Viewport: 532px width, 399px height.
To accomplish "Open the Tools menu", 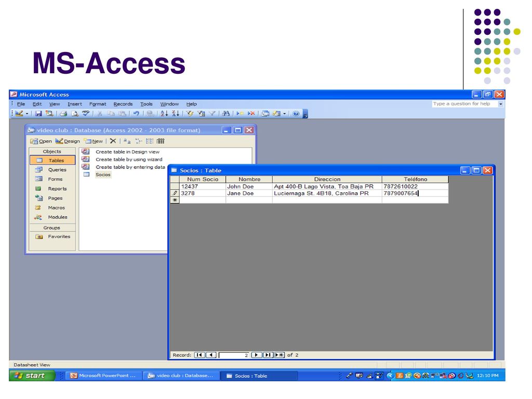I will (146, 104).
